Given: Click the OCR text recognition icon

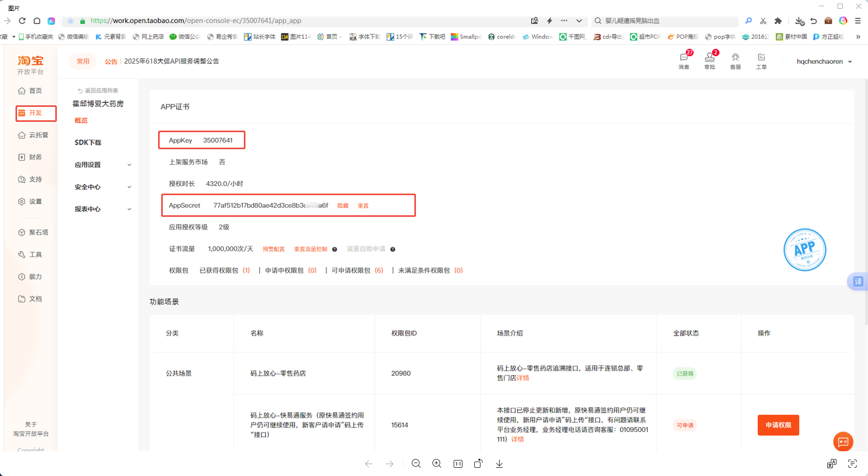Looking at the screenshot, I should coord(853,464).
